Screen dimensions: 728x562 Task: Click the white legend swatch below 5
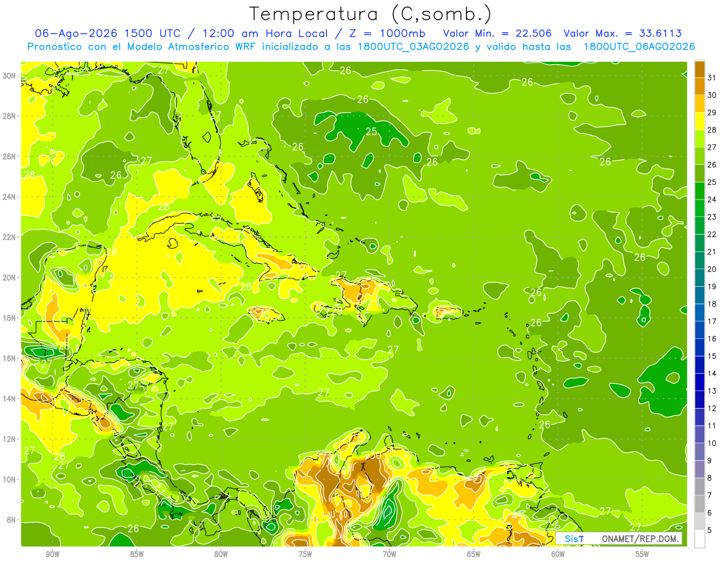(699, 539)
